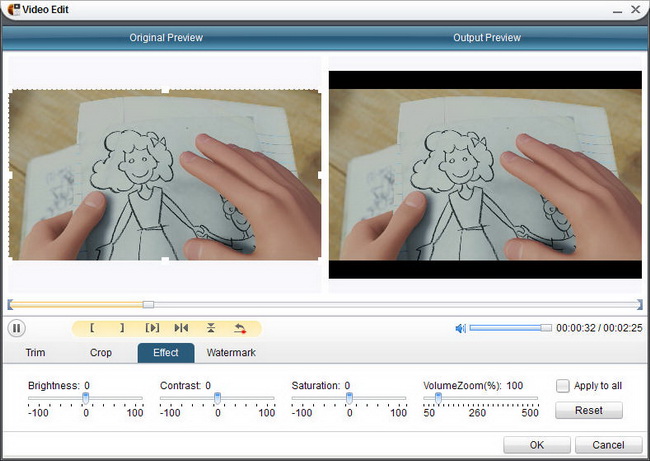650x461 pixels.
Task: Click the right-middle crop handle
Action: coord(320,175)
